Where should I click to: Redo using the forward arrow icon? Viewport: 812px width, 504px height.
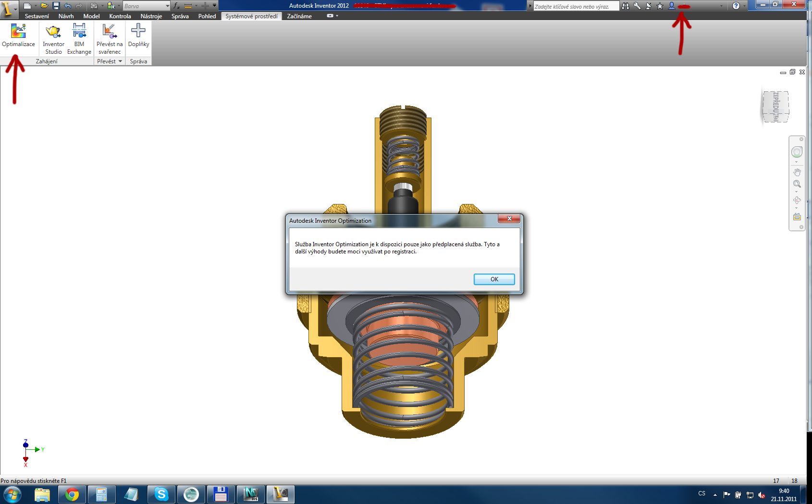point(79,6)
